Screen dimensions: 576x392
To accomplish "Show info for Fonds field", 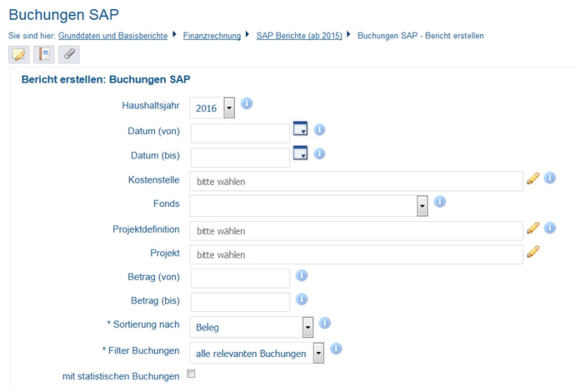I will pyautogui.click(x=440, y=202).
